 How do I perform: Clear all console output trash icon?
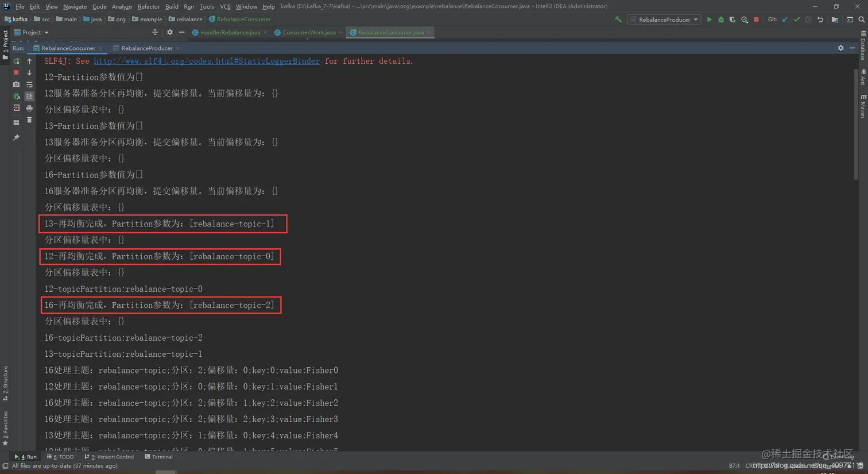click(x=29, y=120)
